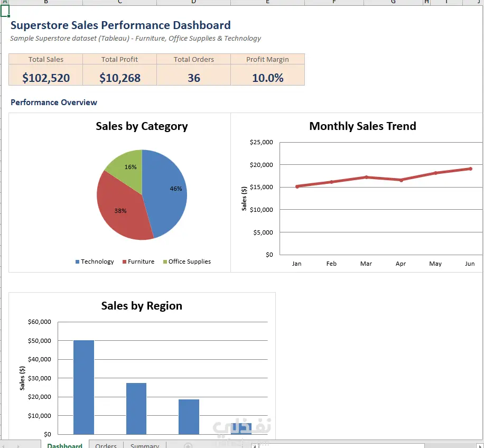Screen dimensions: 484x448
Task: Select the Furniture legend color marker
Action: coord(124,262)
